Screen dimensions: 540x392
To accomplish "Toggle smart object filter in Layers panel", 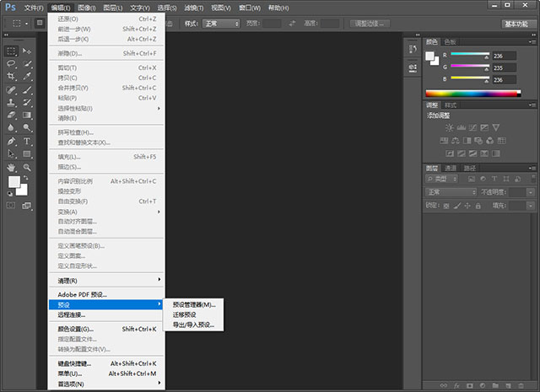I will point(517,179).
